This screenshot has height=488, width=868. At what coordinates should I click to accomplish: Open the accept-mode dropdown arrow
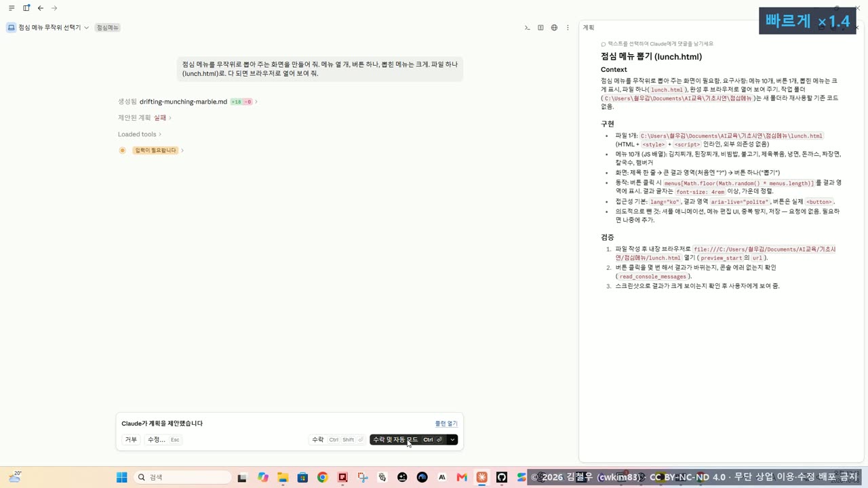(x=452, y=440)
